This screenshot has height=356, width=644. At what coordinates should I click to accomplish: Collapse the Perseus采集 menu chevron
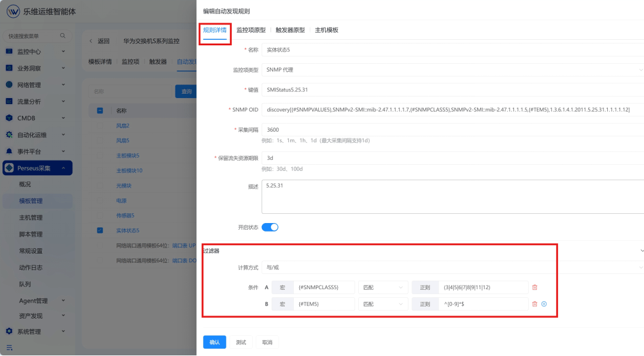63,168
